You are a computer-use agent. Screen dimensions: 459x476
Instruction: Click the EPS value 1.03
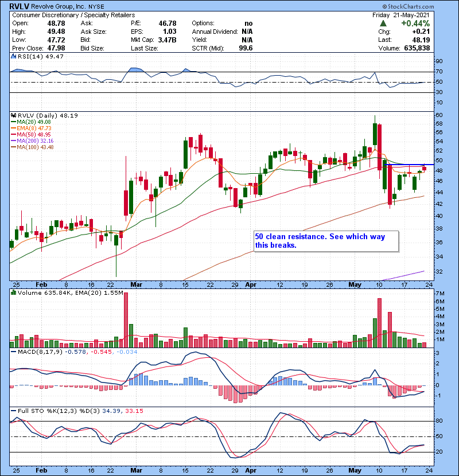169,32
